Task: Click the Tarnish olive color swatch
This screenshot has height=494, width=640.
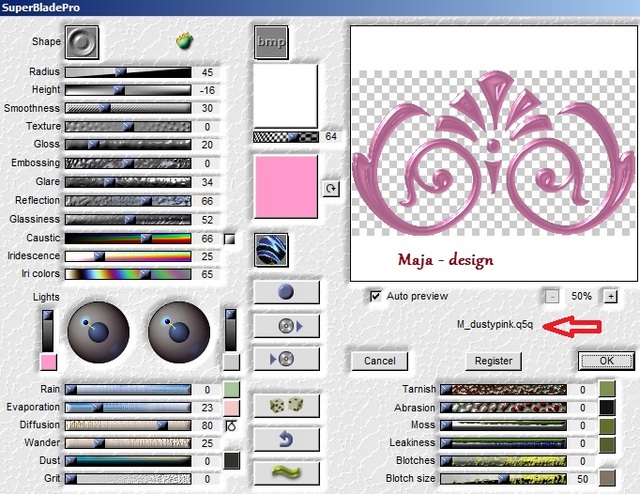Action: (x=607, y=389)
